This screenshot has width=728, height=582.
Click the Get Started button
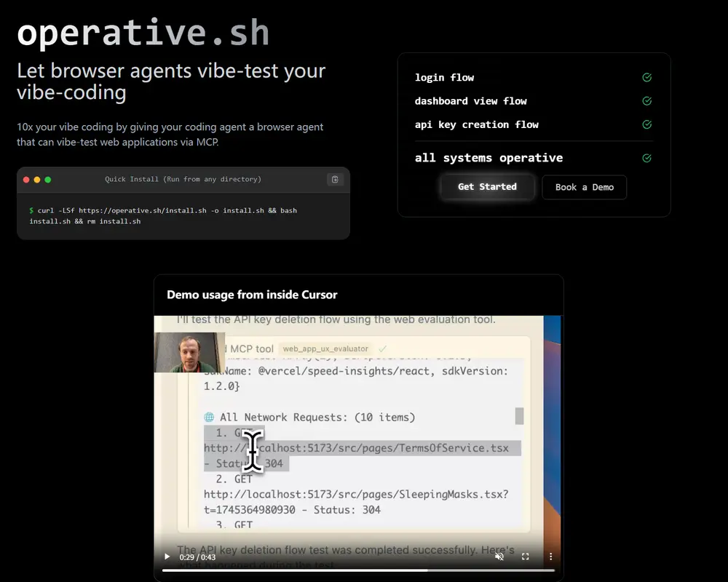pyautogui.click(x=487, y=187)
